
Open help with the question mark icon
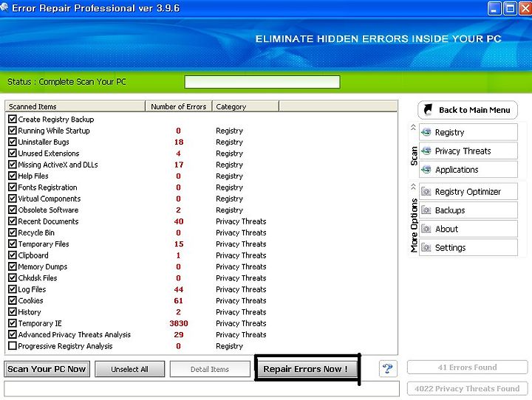[387, 368]
